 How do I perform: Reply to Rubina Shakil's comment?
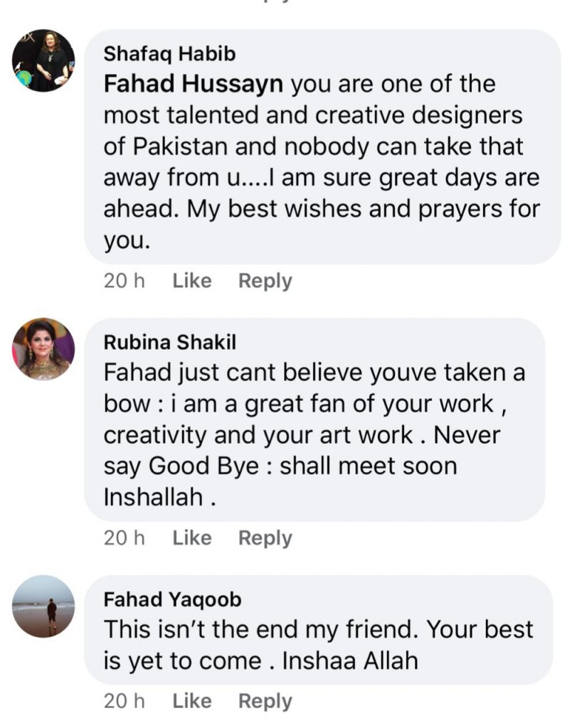pos(265,538)
